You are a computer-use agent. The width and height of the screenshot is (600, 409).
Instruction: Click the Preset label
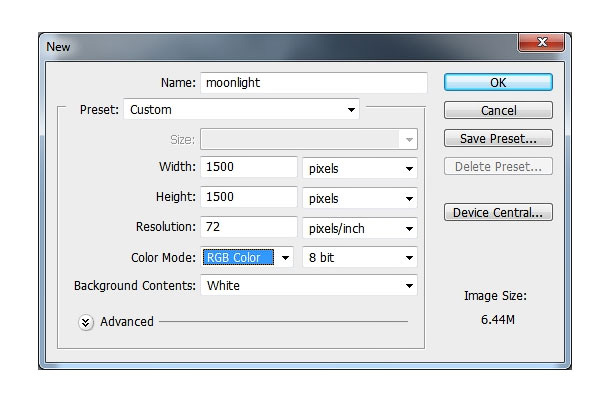pos(99,110)
